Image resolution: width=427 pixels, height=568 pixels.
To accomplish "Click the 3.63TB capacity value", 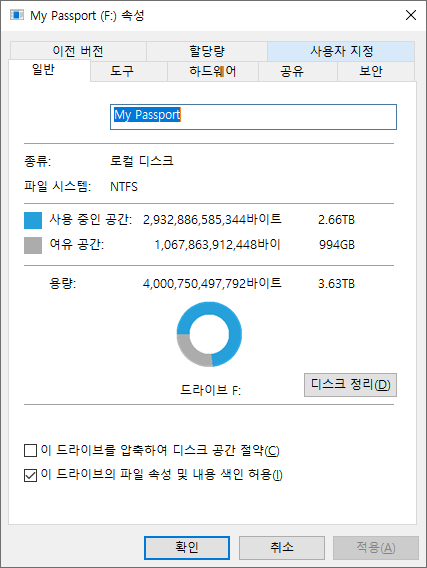I will [x=336, y=284].
